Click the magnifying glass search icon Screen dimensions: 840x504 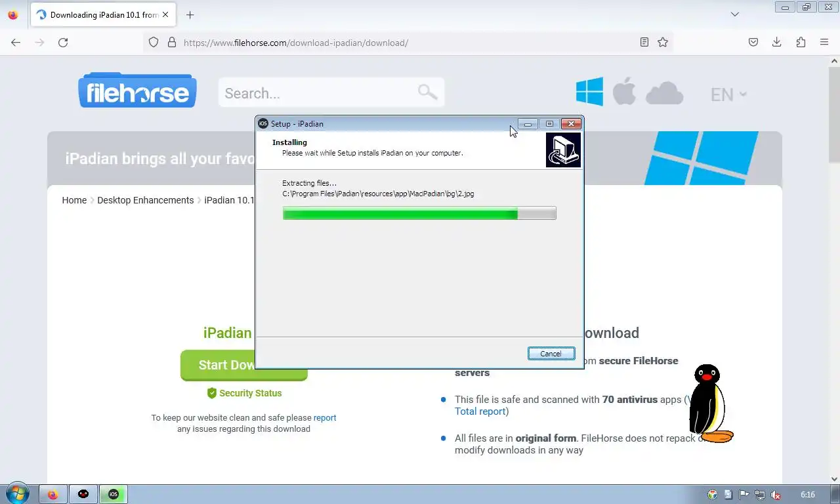(428, 93)
